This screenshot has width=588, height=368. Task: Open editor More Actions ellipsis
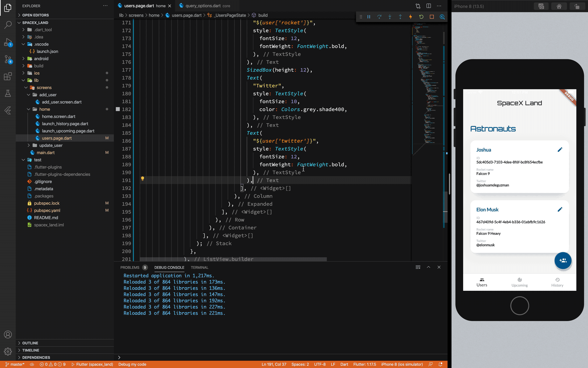point(439,6)
